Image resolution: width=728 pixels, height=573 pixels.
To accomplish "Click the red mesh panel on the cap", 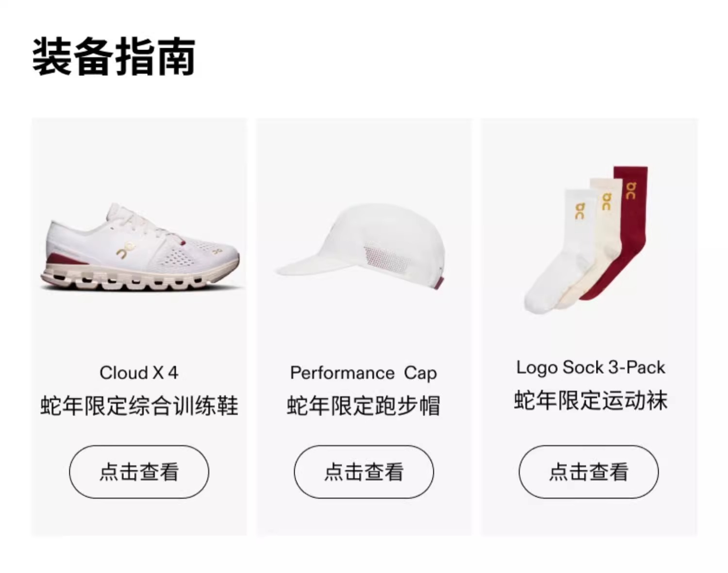I will pos(383,257).
